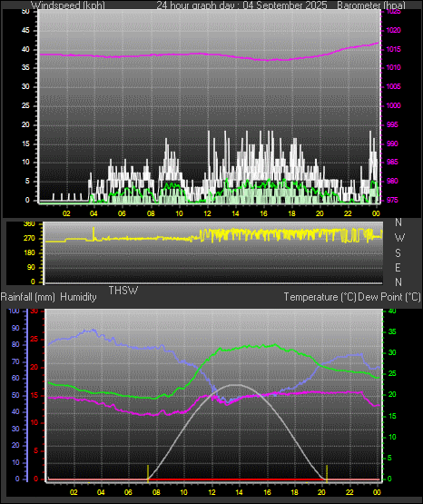This screenshot has height=504, width=423.
Task: Click the Temperature (°C) label
Action: tap(320, 297)
